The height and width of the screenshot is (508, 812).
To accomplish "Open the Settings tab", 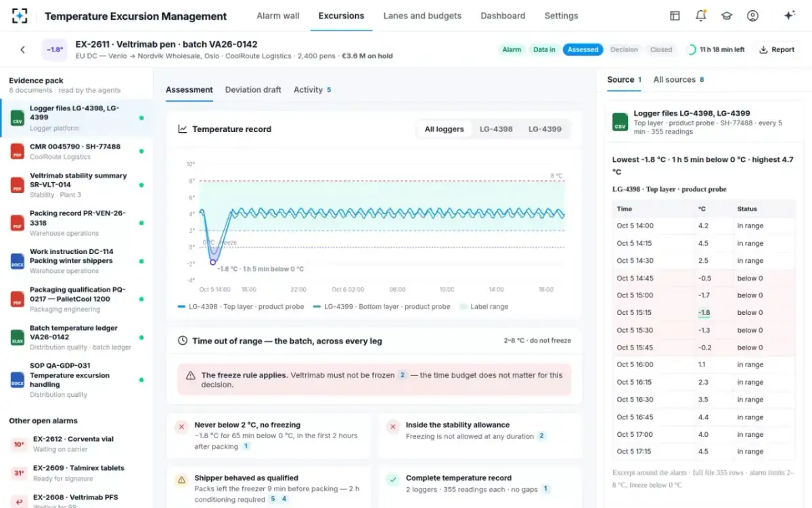I will pyautogui.click(x=562, y=16).
